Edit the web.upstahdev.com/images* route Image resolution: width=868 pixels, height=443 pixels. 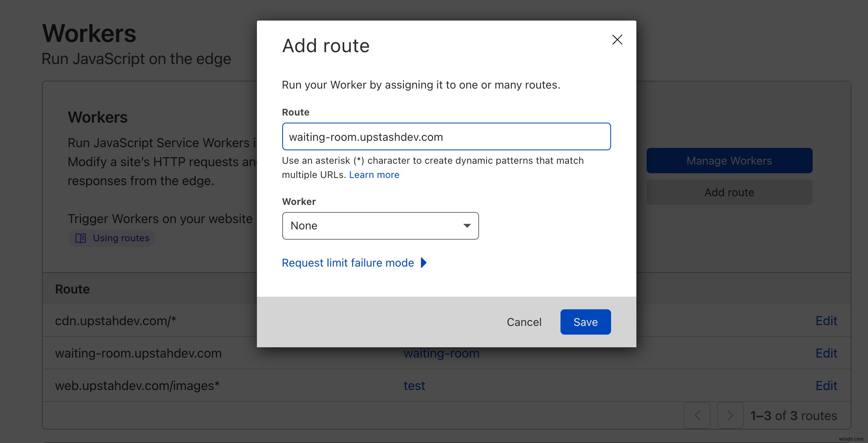tap(826, 385)
